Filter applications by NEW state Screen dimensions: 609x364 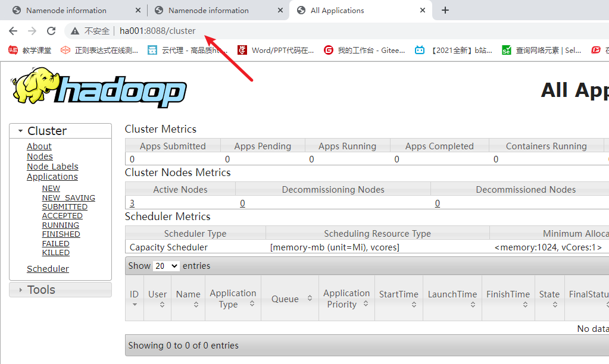tap(51, 188)
